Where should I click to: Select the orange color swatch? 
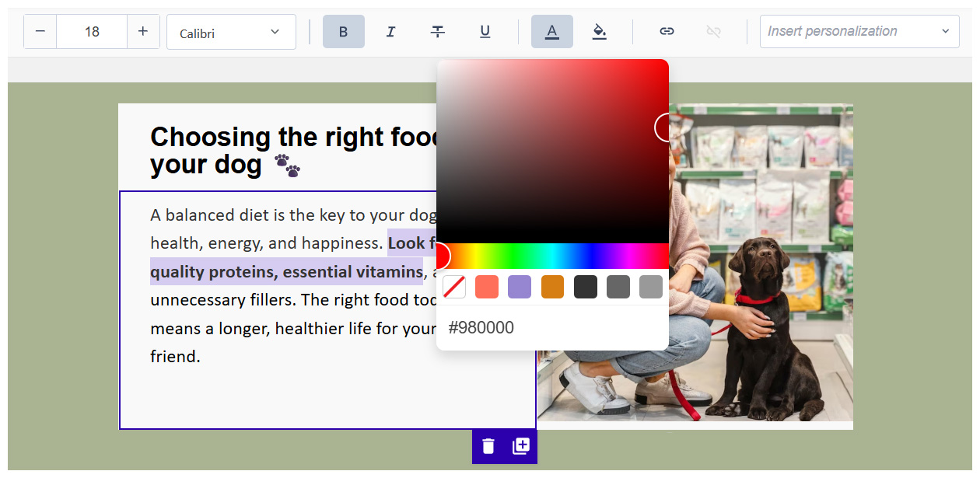click(552, 287)
